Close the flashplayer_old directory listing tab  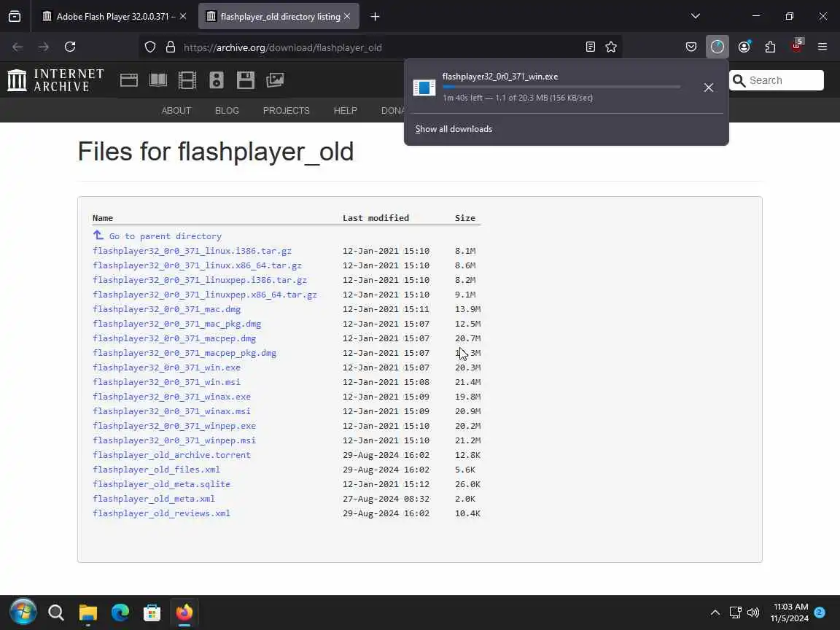[x=347, y=16]
